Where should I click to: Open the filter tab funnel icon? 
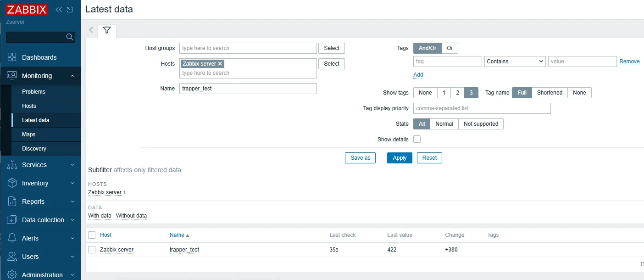[107, 30]
